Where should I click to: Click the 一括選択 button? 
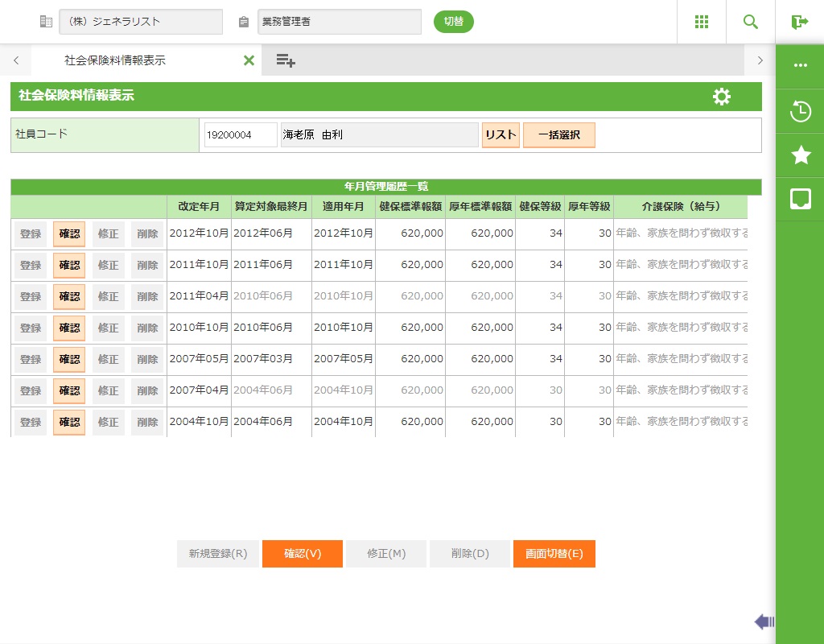(558, 135)
